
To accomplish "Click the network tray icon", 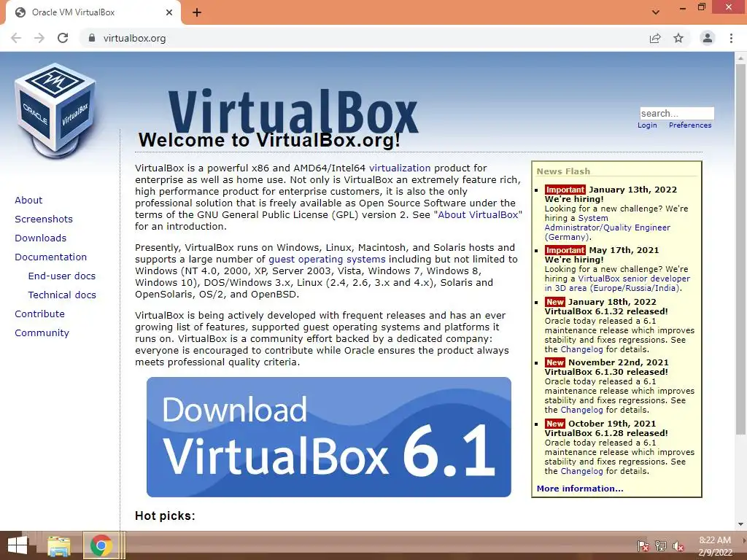I will click(x=661, y=546).
